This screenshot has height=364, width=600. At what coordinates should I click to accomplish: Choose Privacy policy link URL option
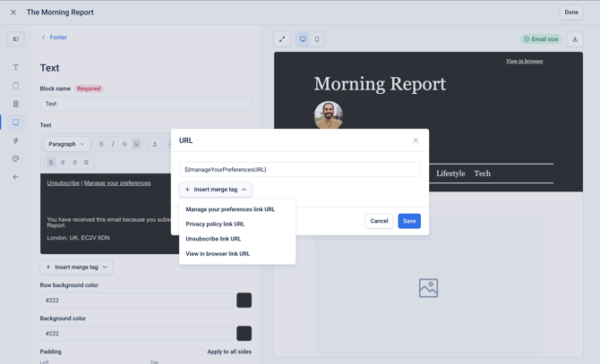click(215, 224)
